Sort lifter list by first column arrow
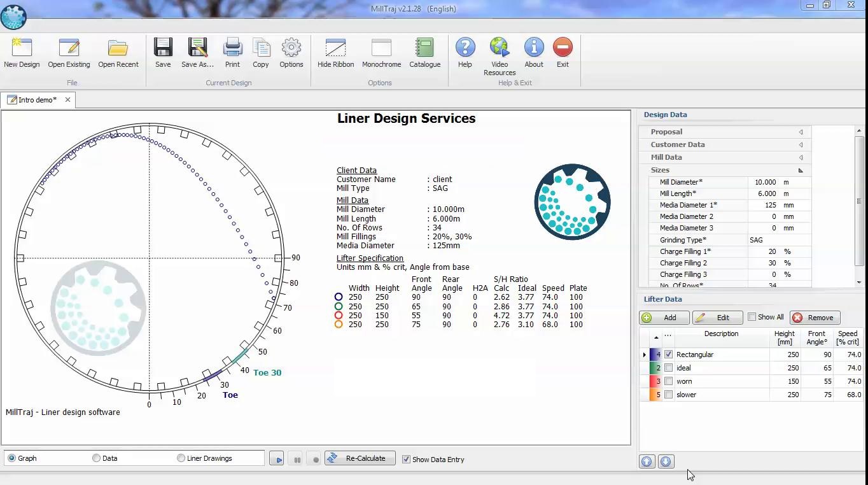Screen dimensions: 868x485 tap(656, 337)
